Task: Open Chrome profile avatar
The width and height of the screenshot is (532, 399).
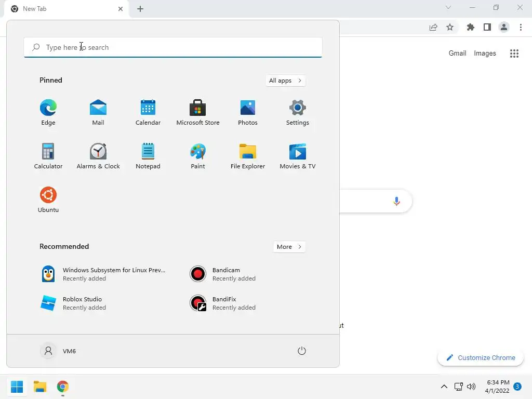Action: pos(504,27)
